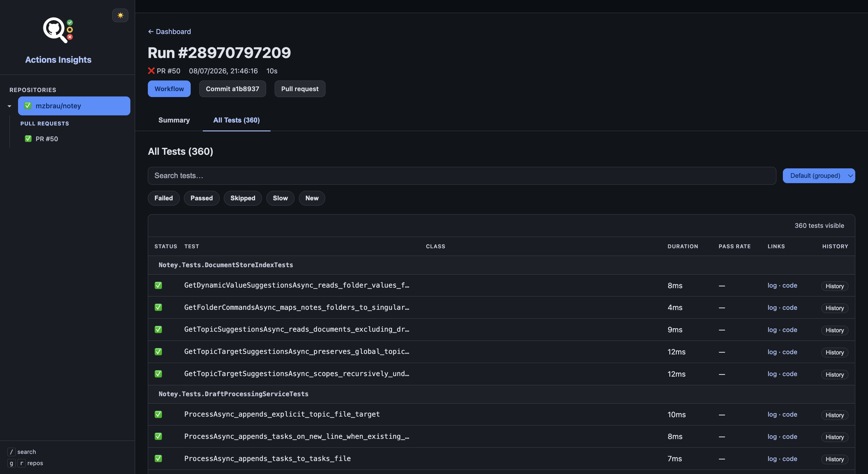Click the Actions Insights logo

(x=58, y=30)
